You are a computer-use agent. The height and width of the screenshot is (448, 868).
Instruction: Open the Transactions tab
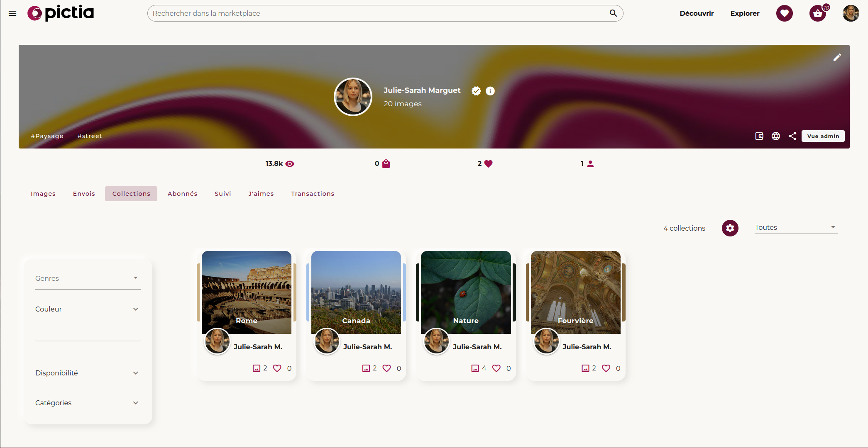[x=313, y=194]
